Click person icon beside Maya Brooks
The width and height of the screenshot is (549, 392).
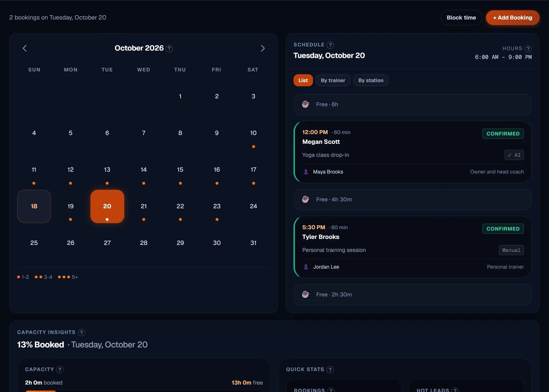coord(306,172)
